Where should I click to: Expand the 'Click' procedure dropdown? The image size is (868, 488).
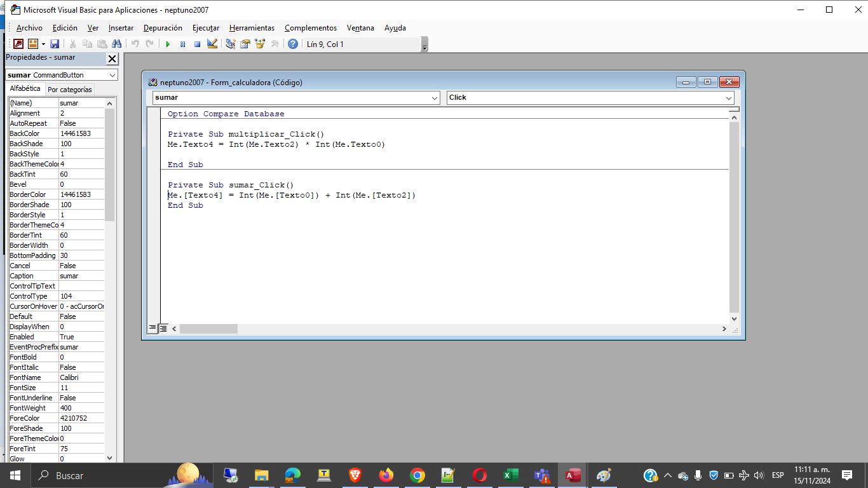coord(729,98)
